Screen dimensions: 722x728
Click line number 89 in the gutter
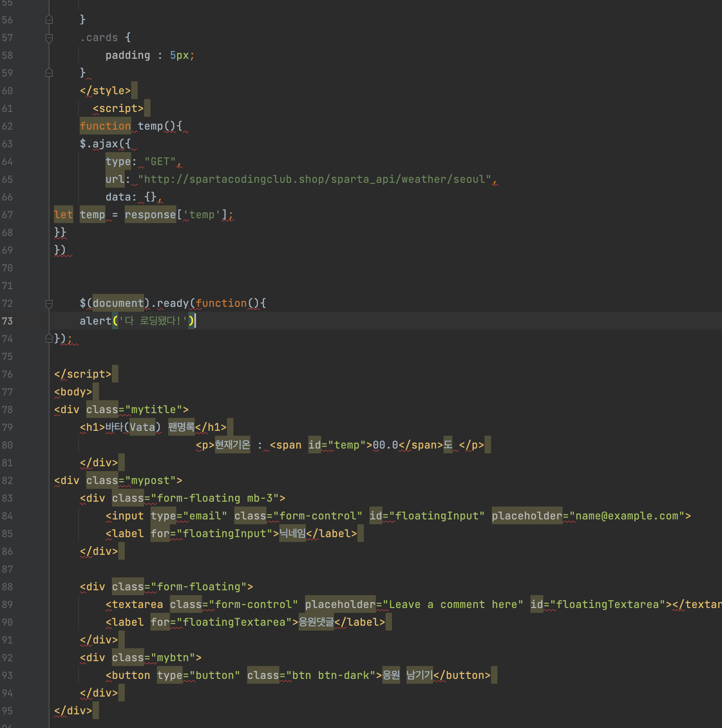7,604
